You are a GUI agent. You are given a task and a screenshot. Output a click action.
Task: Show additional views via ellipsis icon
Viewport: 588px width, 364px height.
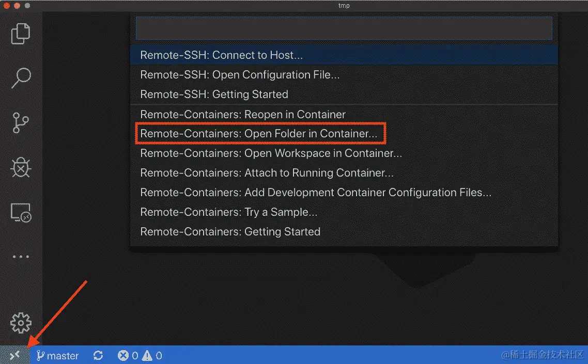click(21, 257)
